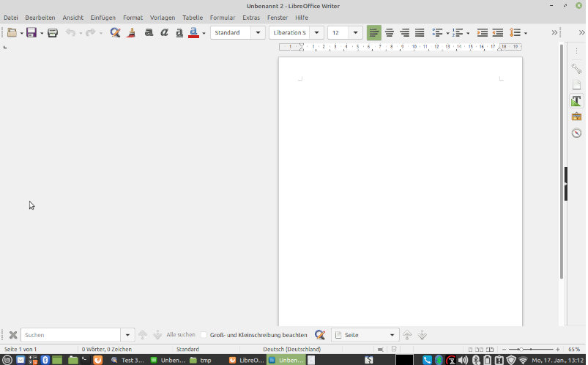Toggle underline formatting
This screenshot has height=365, width=588.
tap(179, 33)
